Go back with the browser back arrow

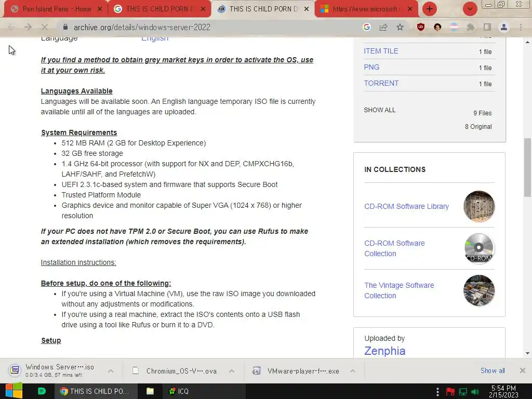tap(11, 27)
